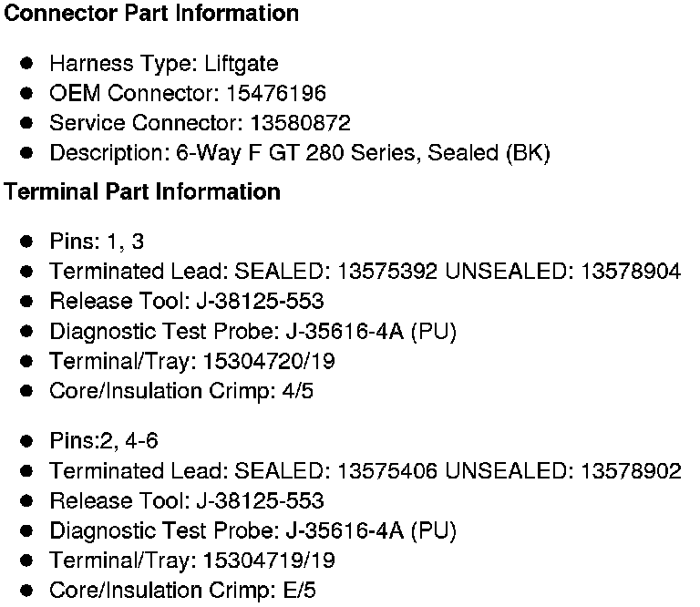Click the second Diagnostic Test Probe line
Image resolution: width=700 pixels, height=607 pixels.
[252, 530]
